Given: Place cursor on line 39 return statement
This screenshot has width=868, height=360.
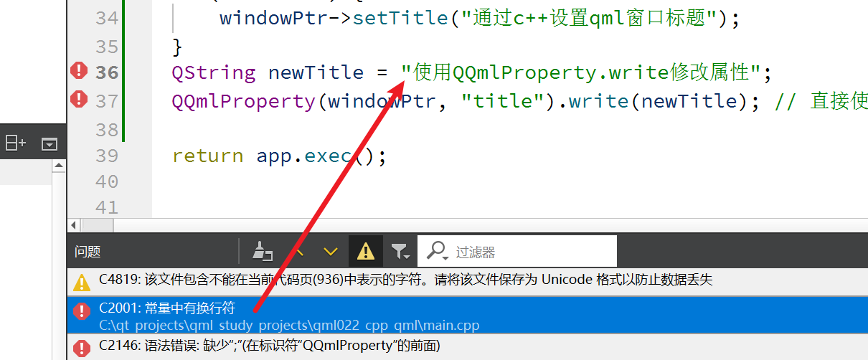Looking at the screenshot, I should point(279,155).
